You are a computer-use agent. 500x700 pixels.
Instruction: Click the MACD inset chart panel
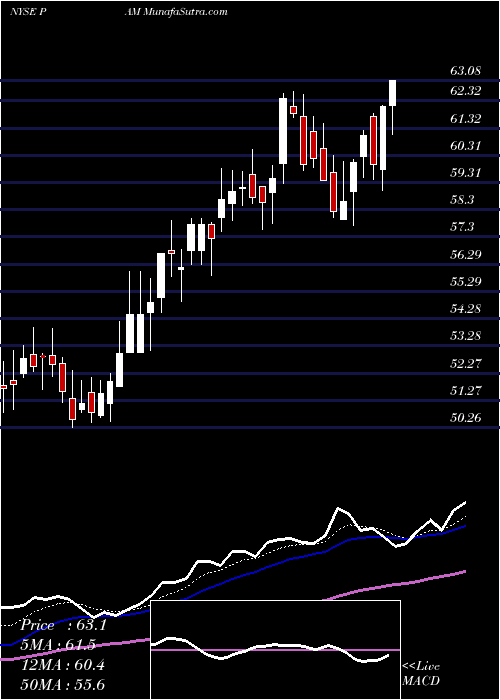(276, 650)
